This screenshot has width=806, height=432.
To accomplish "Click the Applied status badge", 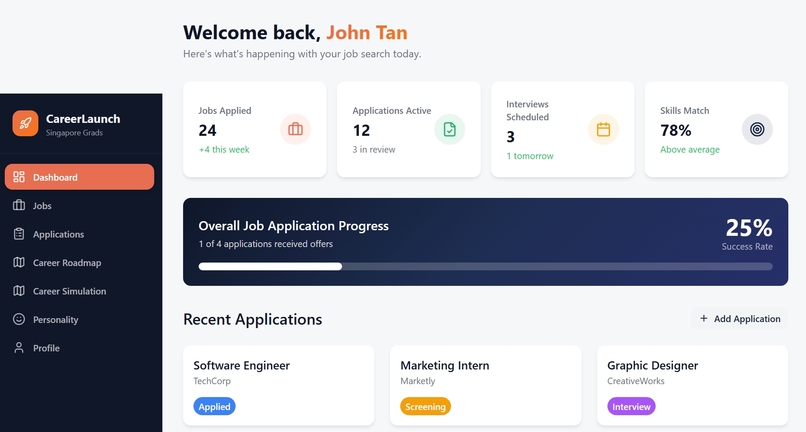I will pyautogui.click(x=214, y=406).
